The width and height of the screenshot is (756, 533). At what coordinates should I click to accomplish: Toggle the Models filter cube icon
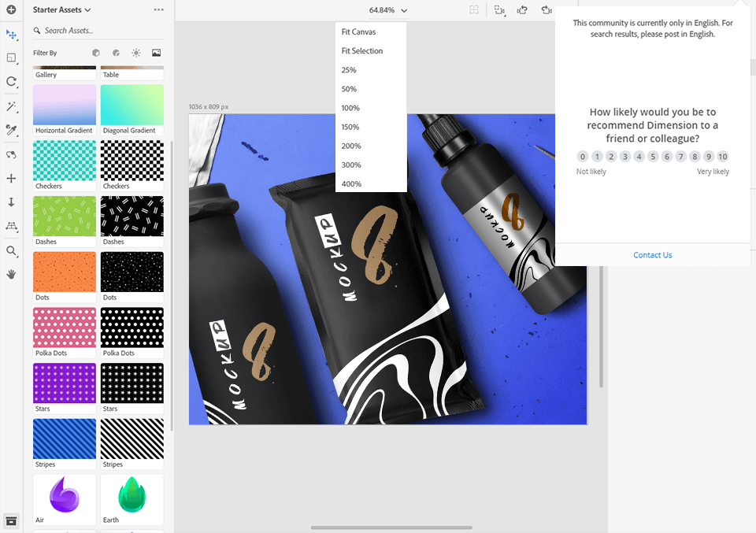pos(96,53)
